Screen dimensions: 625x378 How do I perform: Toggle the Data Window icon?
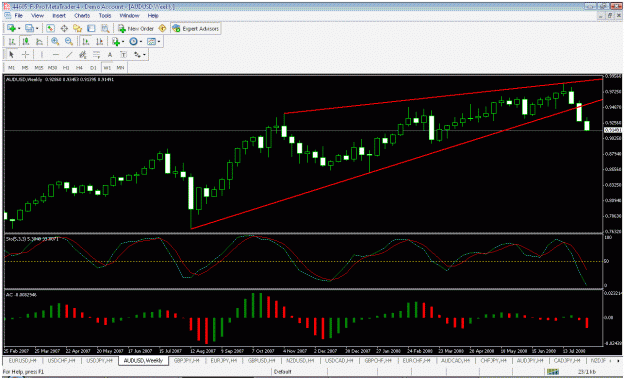click(64, 28)
